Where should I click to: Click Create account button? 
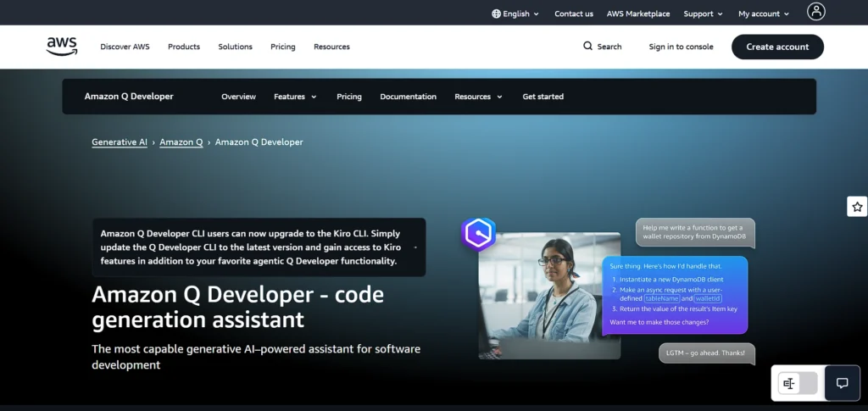click(x=777, y=47)
